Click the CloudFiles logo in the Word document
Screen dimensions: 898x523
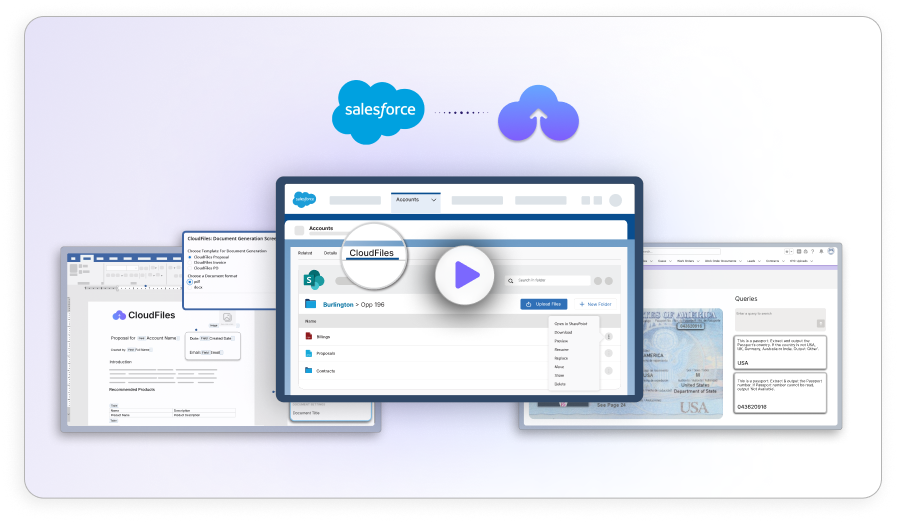(x=144, y=315)
